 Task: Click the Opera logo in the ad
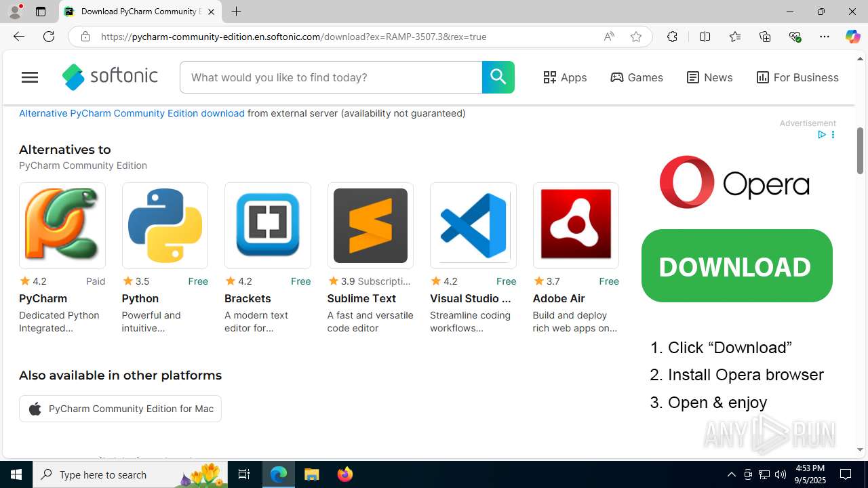click(734, 182)
